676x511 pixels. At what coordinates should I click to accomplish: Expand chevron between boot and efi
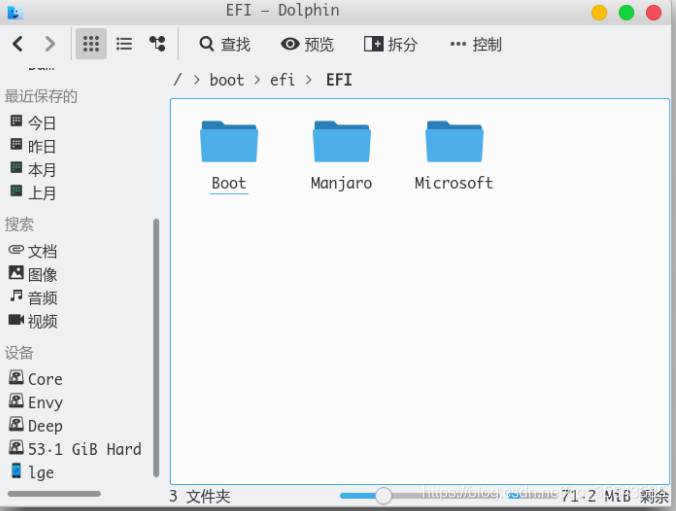[x=257, y=80]
